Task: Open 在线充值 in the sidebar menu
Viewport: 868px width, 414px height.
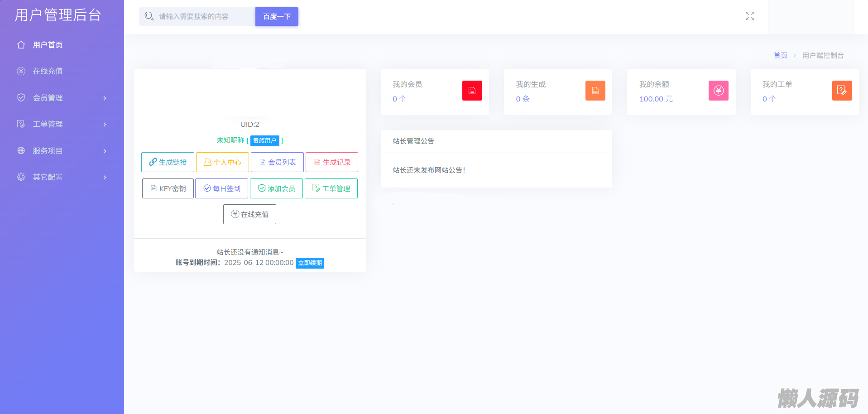Action: coord(48,71)
